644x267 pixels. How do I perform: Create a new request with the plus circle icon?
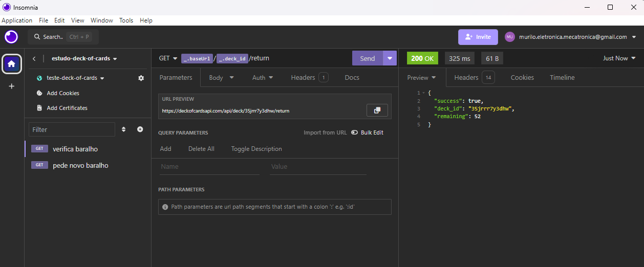tap(140, 129)
